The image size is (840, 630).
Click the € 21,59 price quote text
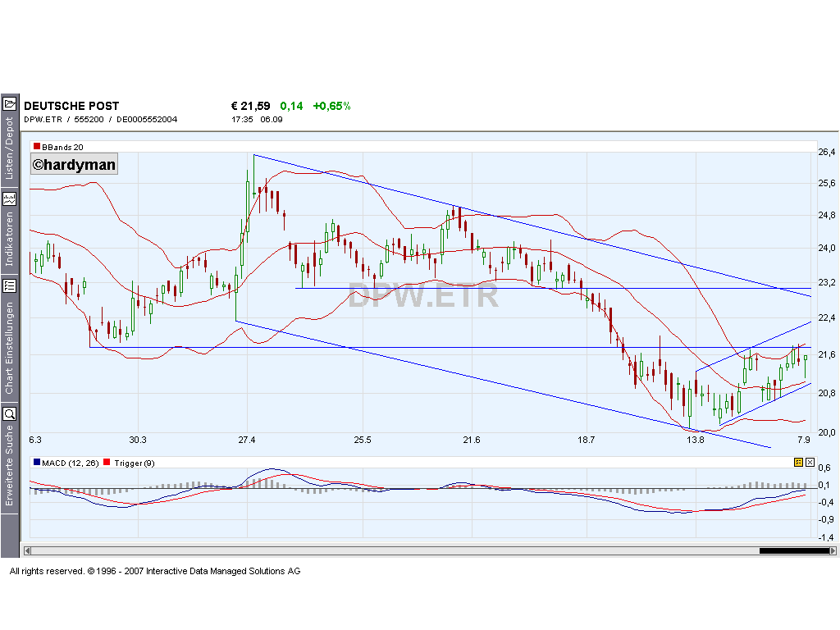(x=249, y=105)
